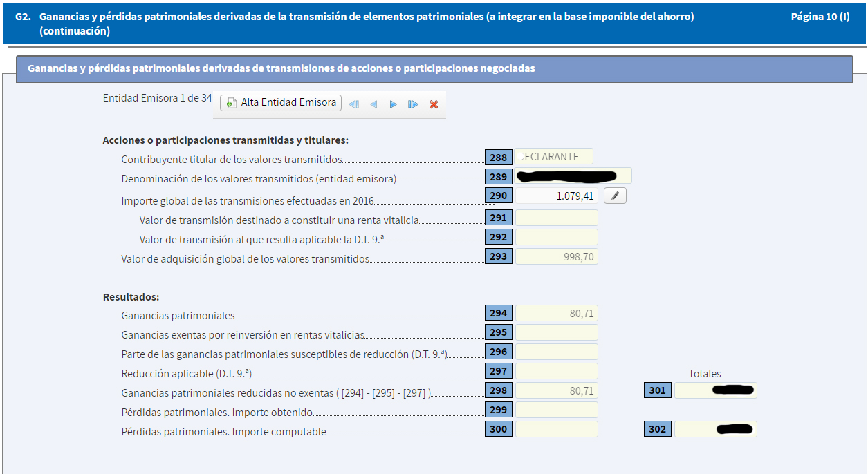Select field 294 ganancias patrimoniales
Screen dimensions: 868x474
point(556,313)
